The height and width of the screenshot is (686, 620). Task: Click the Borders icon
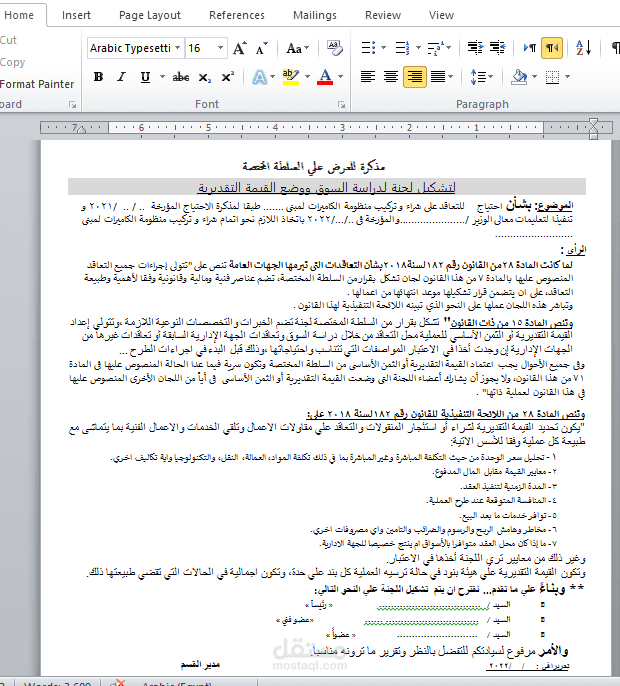pos(553,77)
